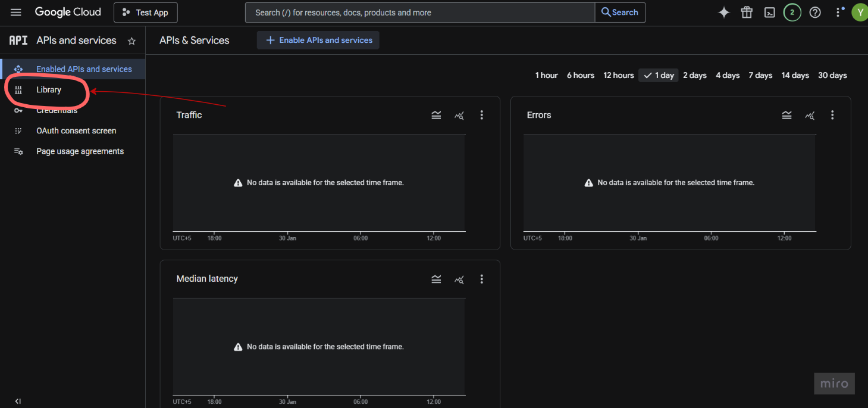Select the 6 hours time range
The image size is (868, 408).
[x=581, y=75]
